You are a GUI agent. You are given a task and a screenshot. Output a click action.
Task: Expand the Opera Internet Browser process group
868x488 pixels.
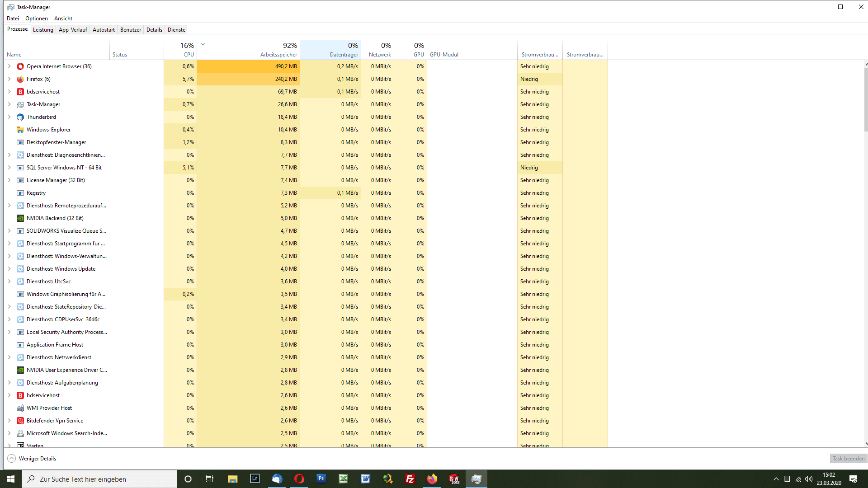point(9,66)
